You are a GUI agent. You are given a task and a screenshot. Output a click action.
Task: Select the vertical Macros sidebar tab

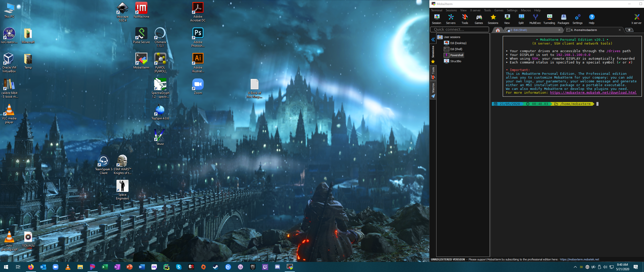(x=433, y=90)
